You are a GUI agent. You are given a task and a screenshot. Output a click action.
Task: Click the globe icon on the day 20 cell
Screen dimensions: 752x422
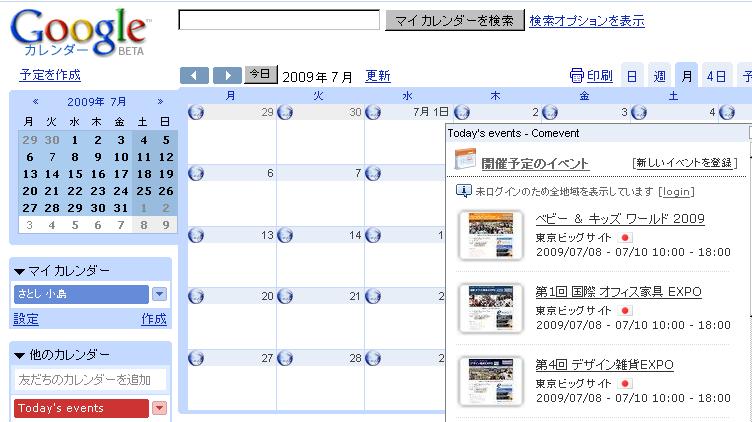coord(196,296)
